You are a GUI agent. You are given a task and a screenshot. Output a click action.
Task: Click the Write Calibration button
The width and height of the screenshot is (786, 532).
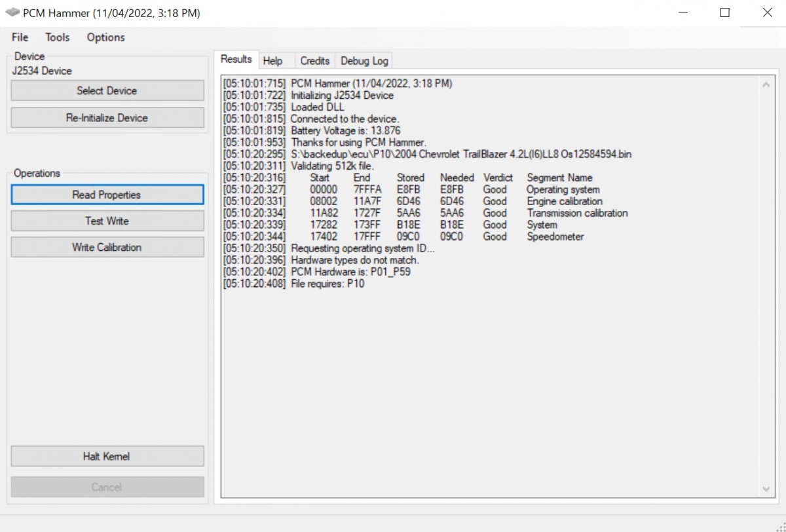click(107, 247)
